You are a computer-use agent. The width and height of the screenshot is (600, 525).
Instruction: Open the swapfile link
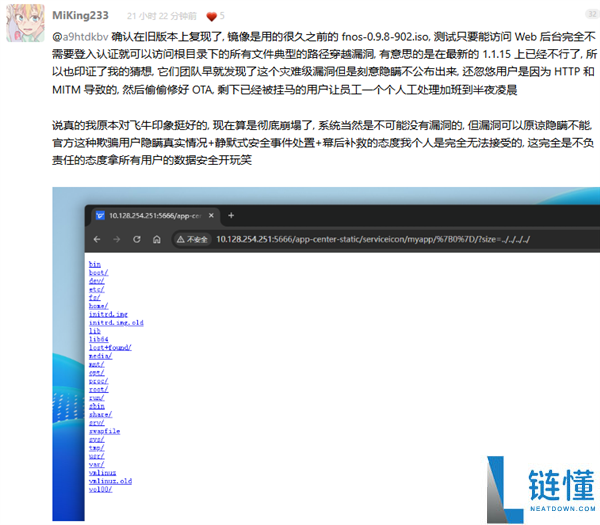pos(104,431)
